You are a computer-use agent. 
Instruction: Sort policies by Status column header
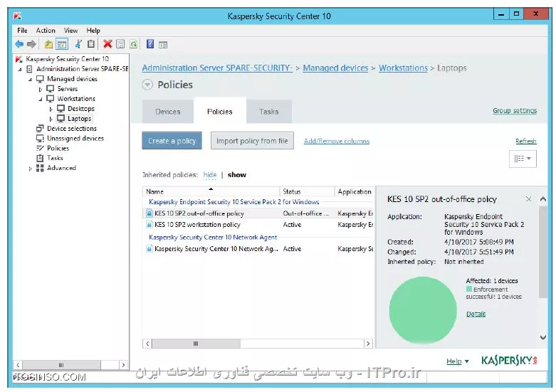pos(307,191)
